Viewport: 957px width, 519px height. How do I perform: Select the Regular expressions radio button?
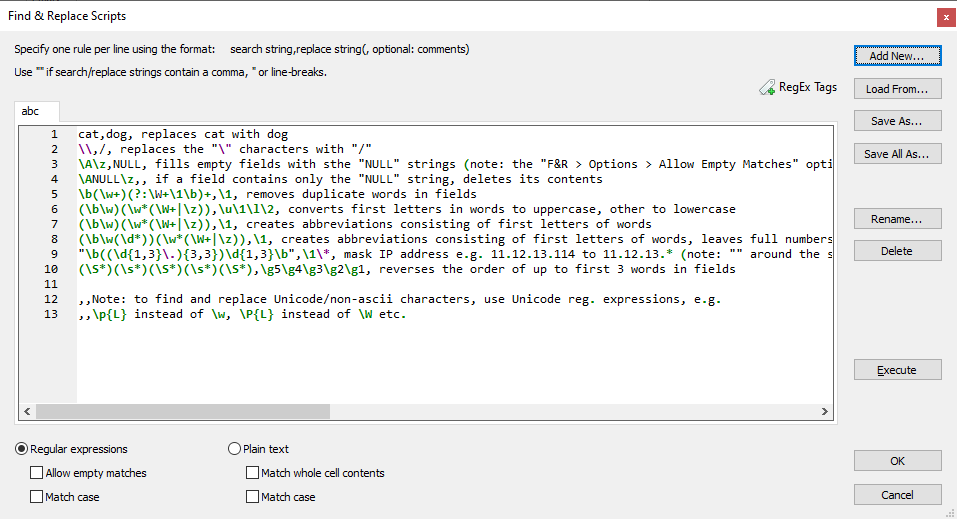22,449
